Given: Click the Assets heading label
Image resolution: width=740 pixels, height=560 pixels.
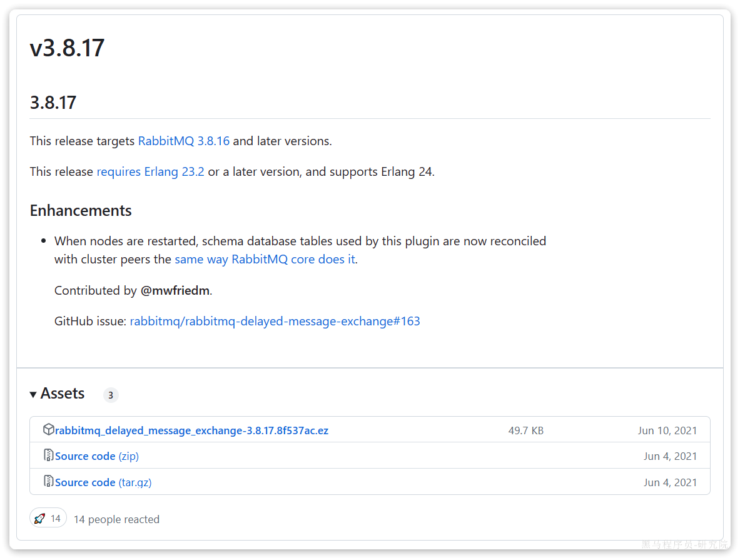Looking at the screenshot, I should 63,394.
